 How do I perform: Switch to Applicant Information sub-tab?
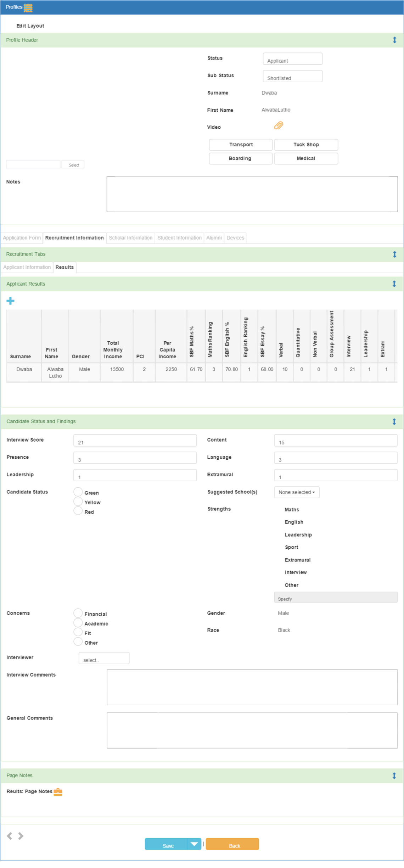point(27,267)
